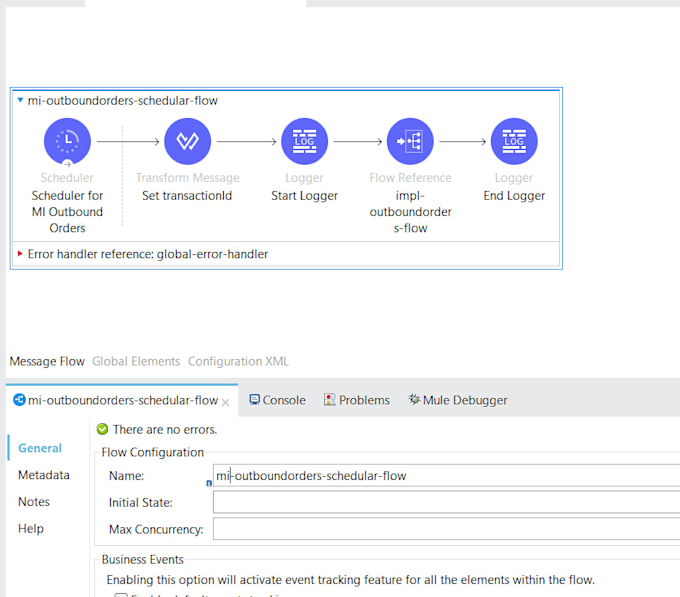
Task: Close the mi-outboundorders-schedular-flow properties tab
Action: click(226, 402)
